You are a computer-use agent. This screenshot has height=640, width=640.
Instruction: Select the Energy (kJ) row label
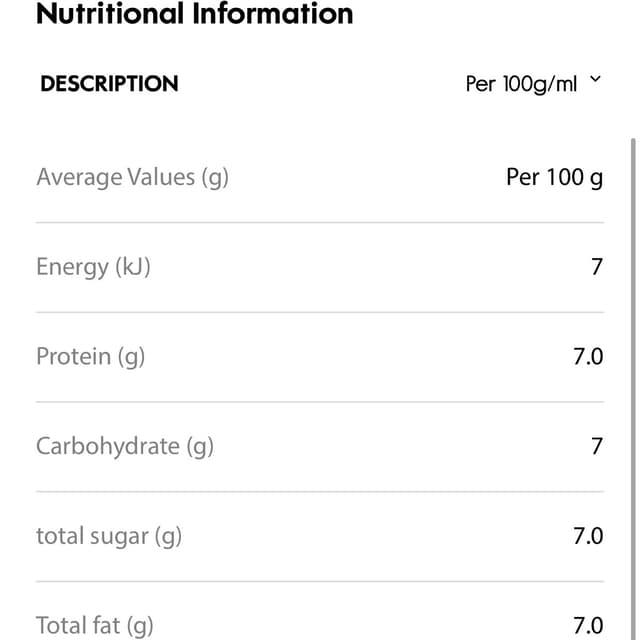click(93, 267)
